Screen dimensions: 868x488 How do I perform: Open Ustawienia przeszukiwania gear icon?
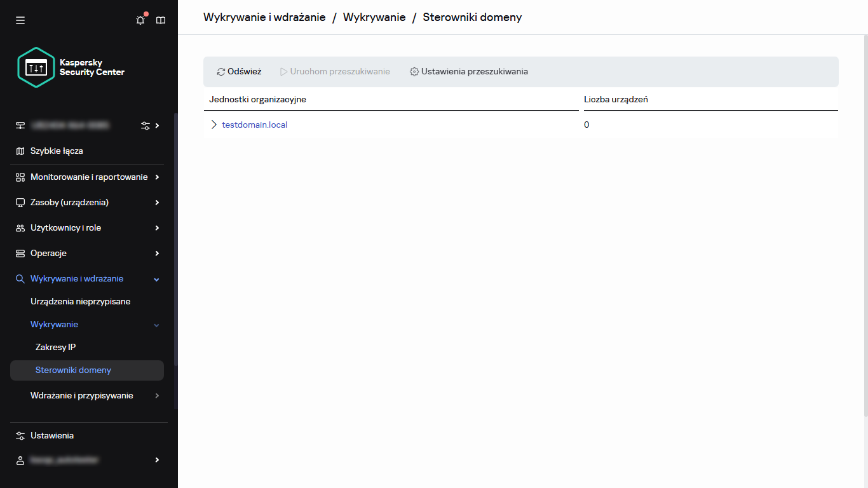pyautogui.click(x=414, y=71)
